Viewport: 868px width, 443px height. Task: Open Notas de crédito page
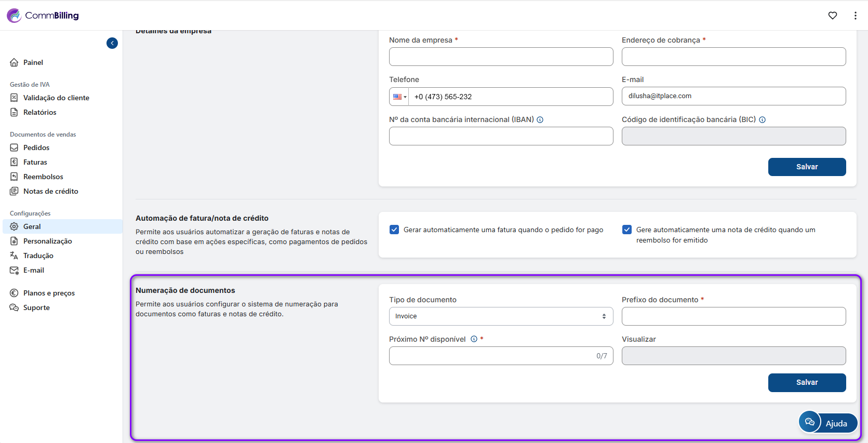click(x=50, y=191)
